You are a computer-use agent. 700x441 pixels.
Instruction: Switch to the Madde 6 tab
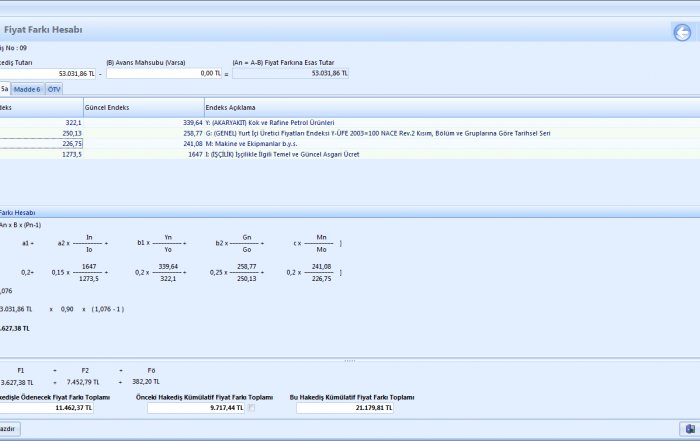(27, 89)
